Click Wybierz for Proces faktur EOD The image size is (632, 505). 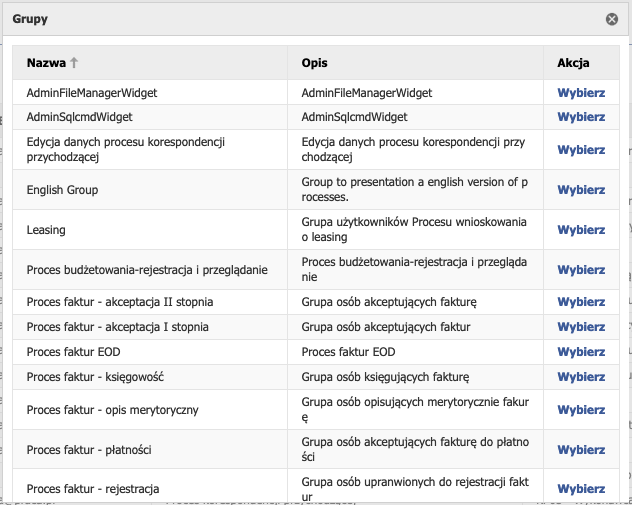581,352
